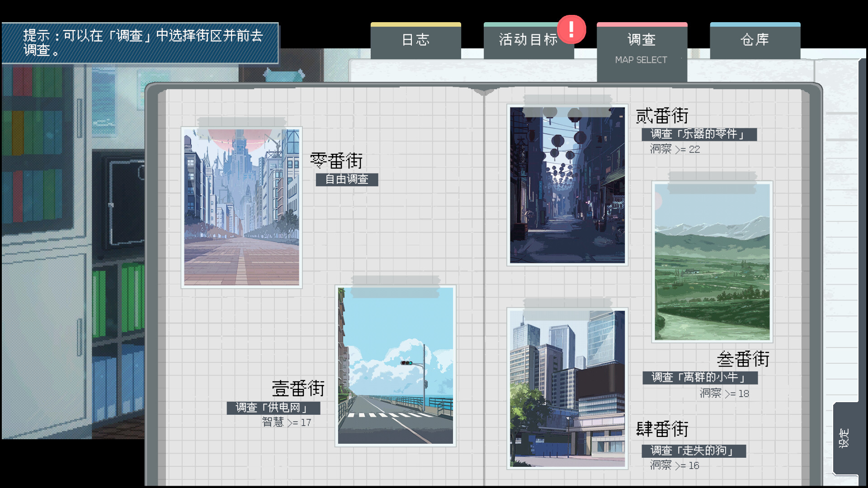The height and width of the screenshot is (488, 868).
Task: Click the 贰番街 district title
Action: click(661, 116)
